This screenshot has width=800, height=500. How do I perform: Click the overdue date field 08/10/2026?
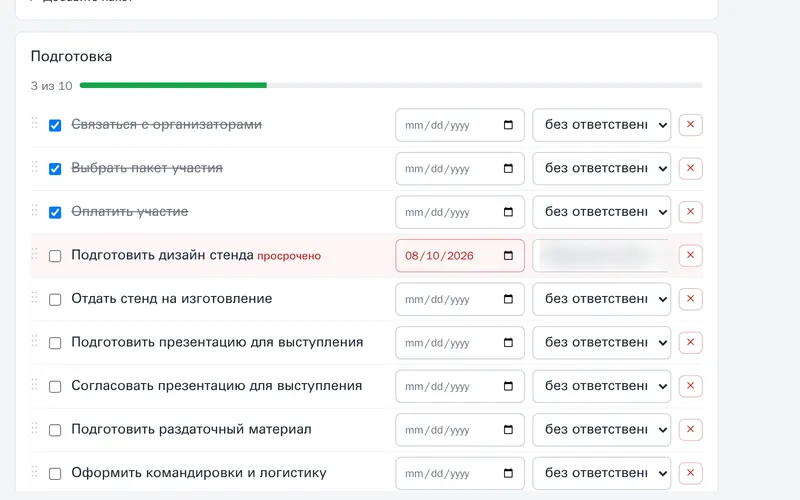460,256
